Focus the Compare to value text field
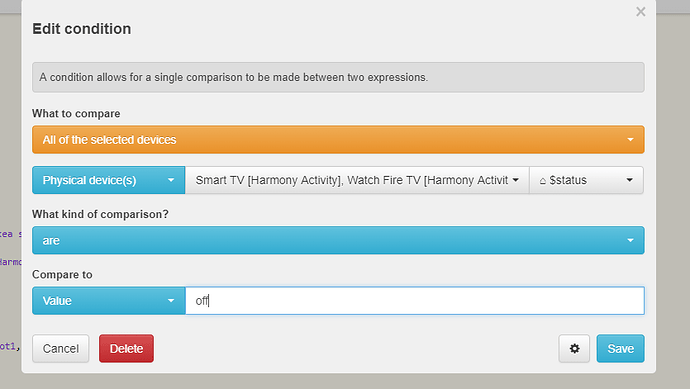Screen dimensions: 690x389 click(415, 301)
